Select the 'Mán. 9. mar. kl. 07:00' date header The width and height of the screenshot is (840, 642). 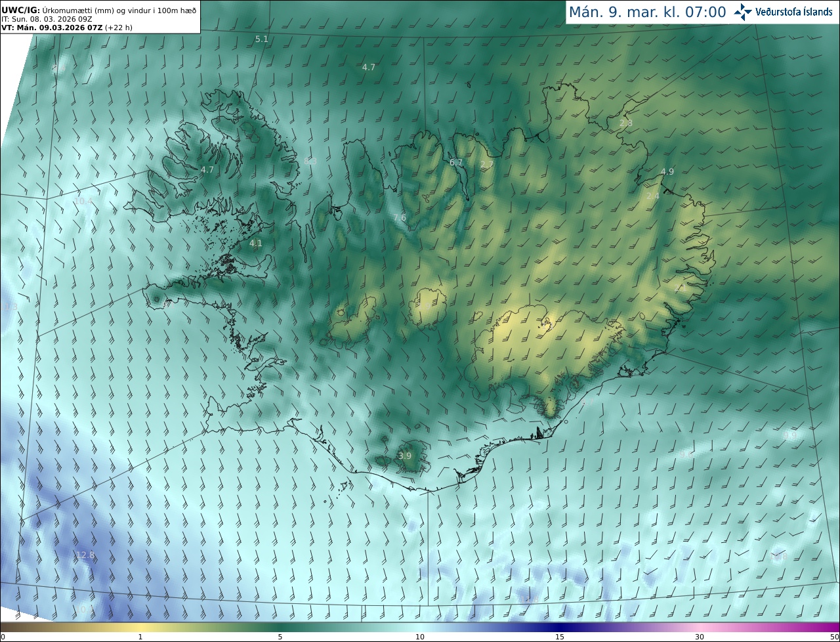tap(647, 12)
